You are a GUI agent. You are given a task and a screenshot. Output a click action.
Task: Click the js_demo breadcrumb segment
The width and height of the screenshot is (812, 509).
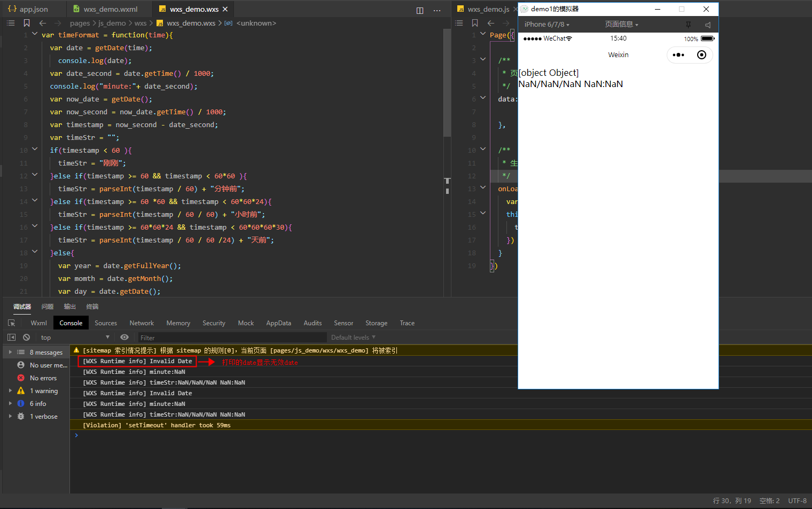point(112,23)
